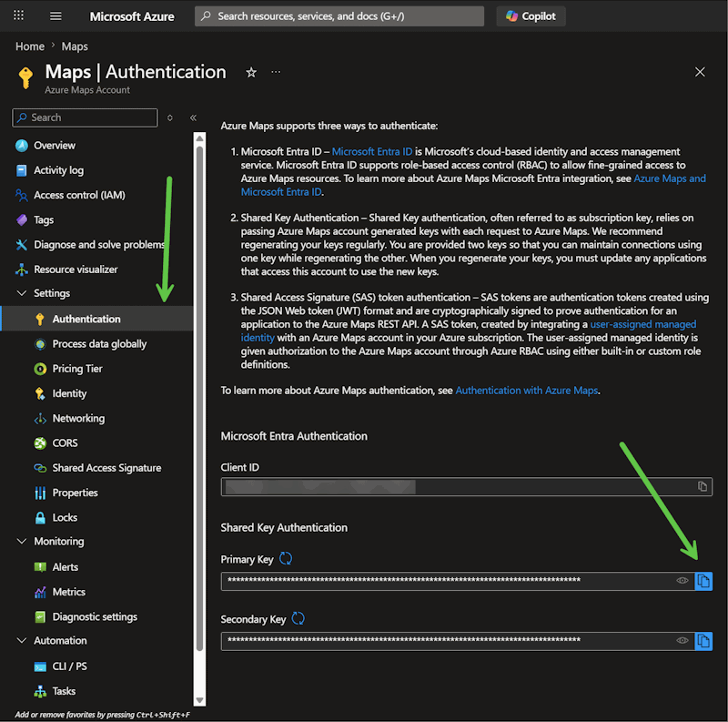Click the Microsoft Azure logo text

click(x=132, y=16)
